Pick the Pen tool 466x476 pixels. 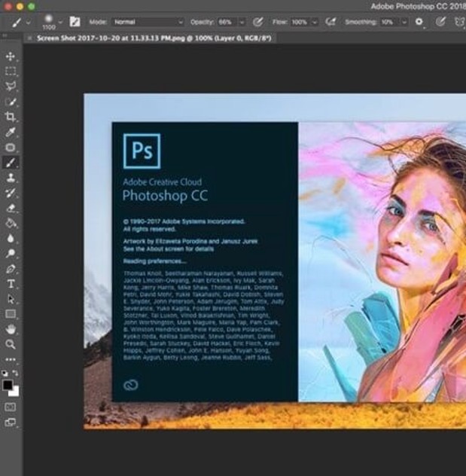coord(11,269)
